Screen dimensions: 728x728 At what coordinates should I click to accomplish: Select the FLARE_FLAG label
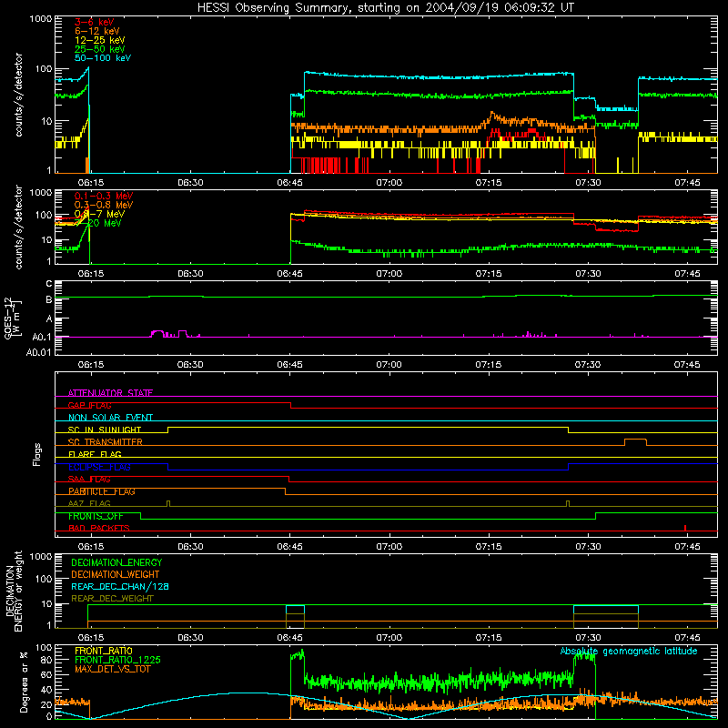point(95,454)
